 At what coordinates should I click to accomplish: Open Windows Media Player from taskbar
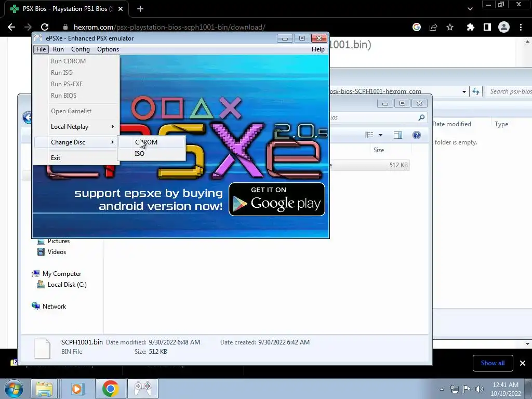click(x=77, y=389)
